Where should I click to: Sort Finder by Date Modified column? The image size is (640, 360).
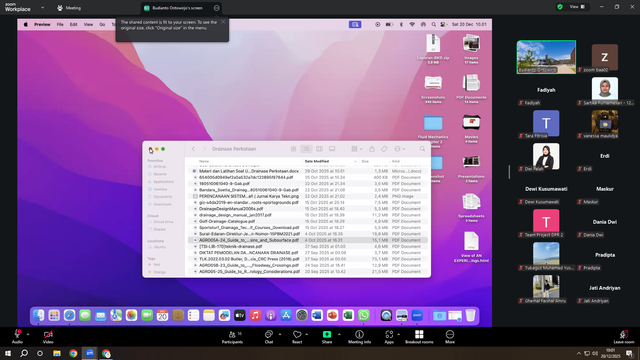[x=331, y=161]
